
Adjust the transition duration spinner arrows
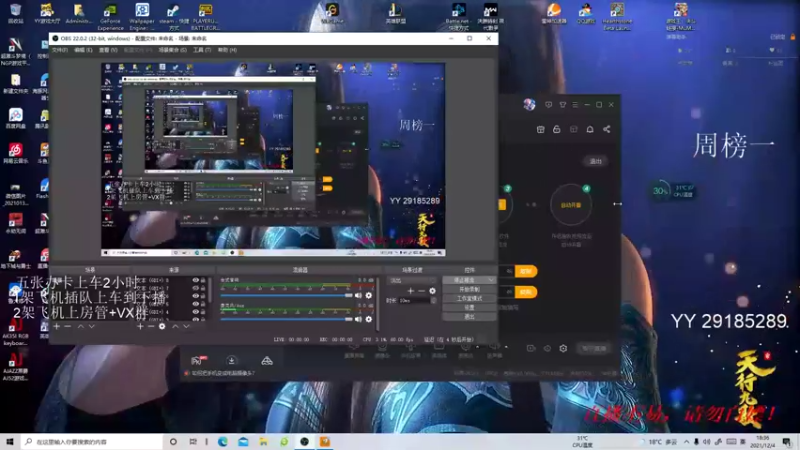point(433,301)
